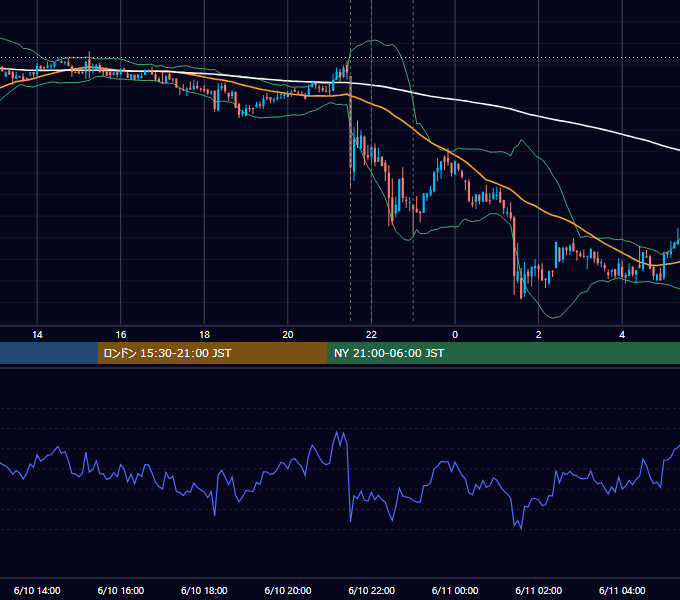Screen dimensions: 680x600
Task: Click the 6/11 04:00 date label
Action: click(622, 590)
